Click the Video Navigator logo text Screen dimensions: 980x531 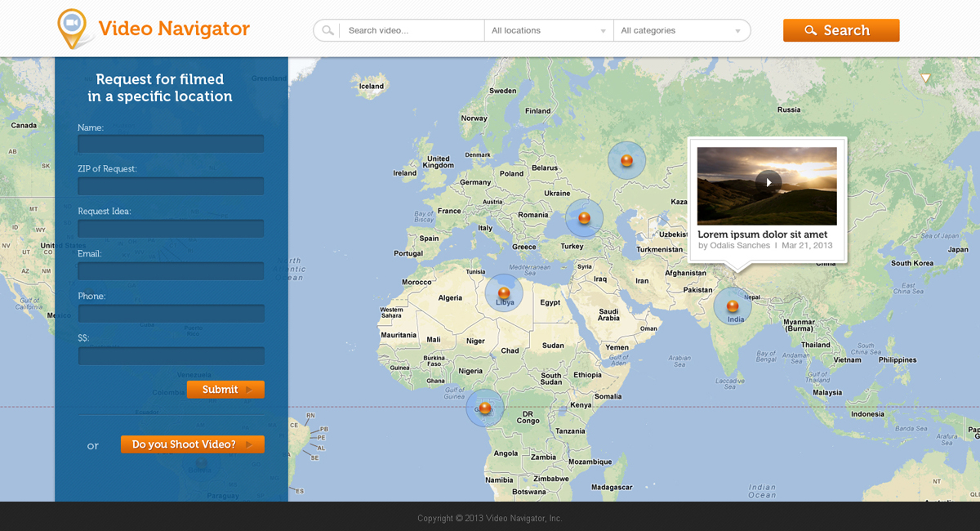[174, 29]
